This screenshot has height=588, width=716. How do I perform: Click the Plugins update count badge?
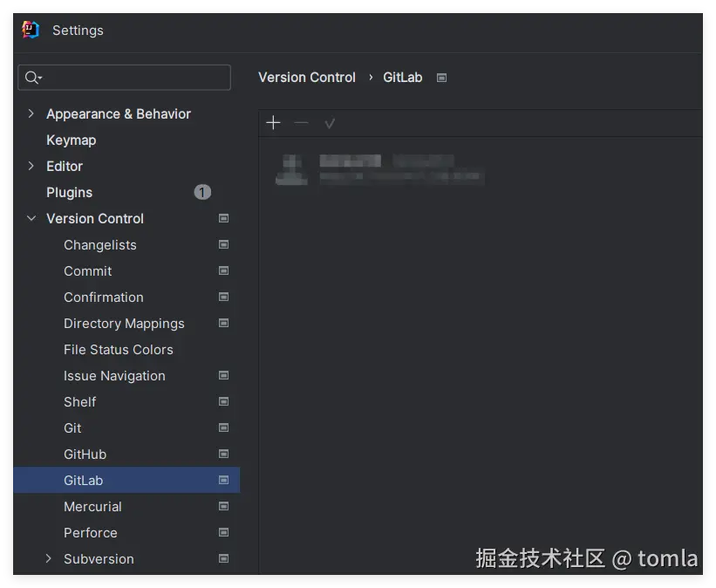pos(202,192)
